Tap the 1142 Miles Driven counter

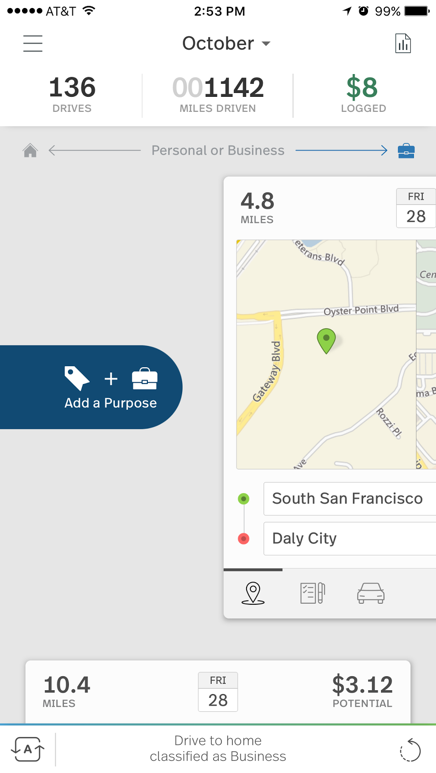[x=218, y=96]
